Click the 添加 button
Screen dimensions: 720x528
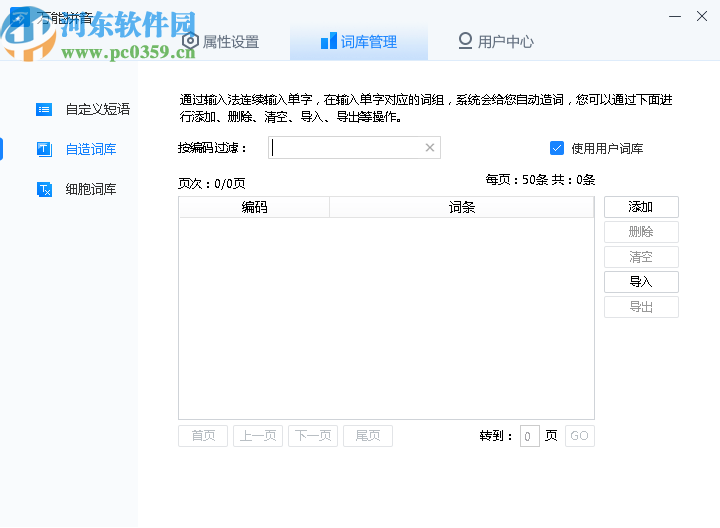pos(641,207)
